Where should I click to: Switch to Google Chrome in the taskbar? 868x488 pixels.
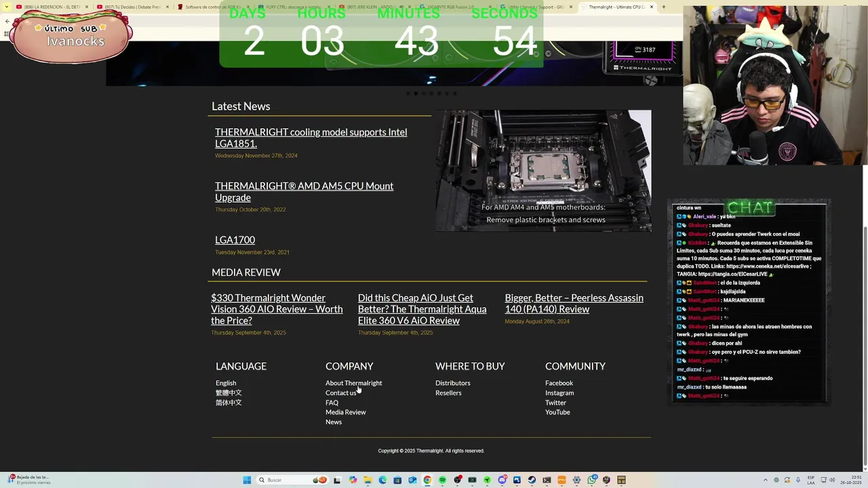[427, 480]
